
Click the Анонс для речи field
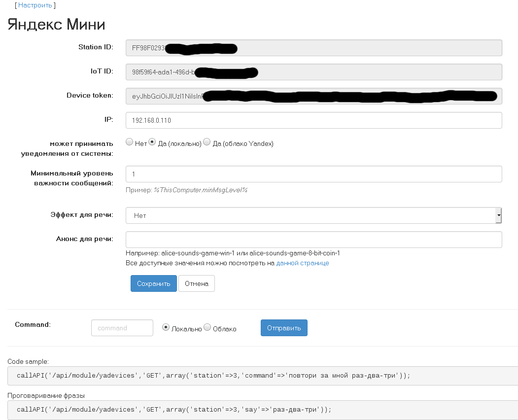tap(314, 240)
